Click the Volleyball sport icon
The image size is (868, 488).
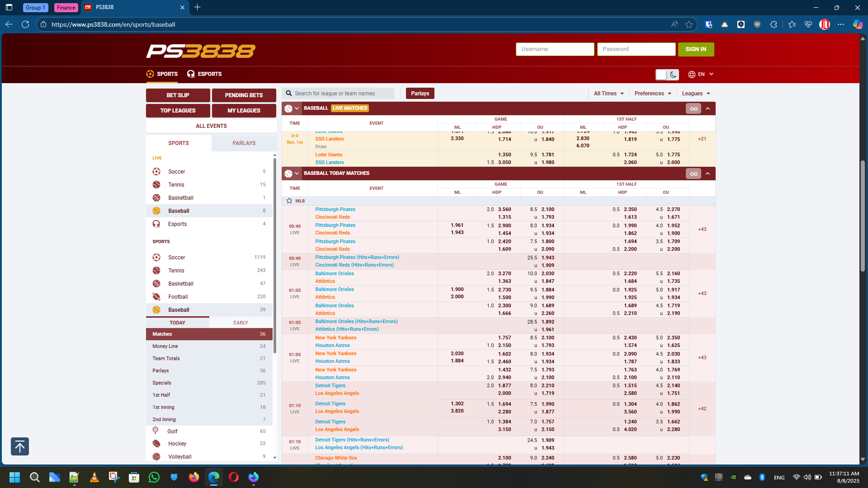point(156,457)
